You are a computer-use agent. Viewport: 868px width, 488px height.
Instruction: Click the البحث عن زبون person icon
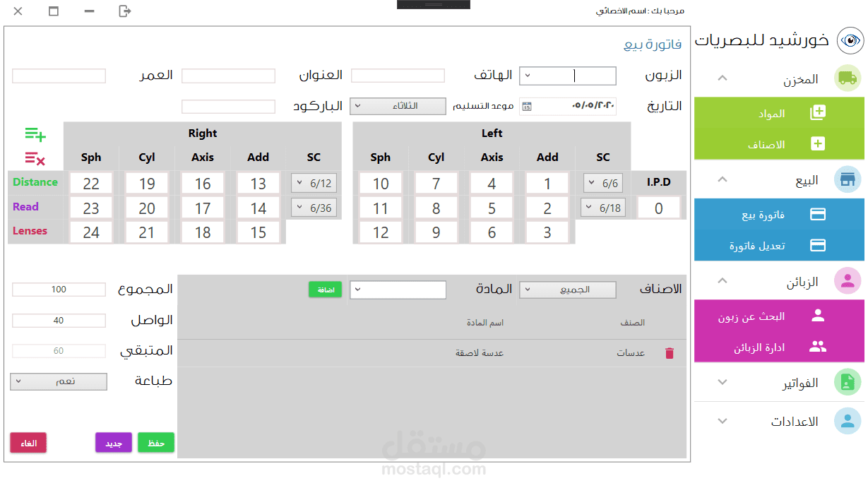coord(818,316)
